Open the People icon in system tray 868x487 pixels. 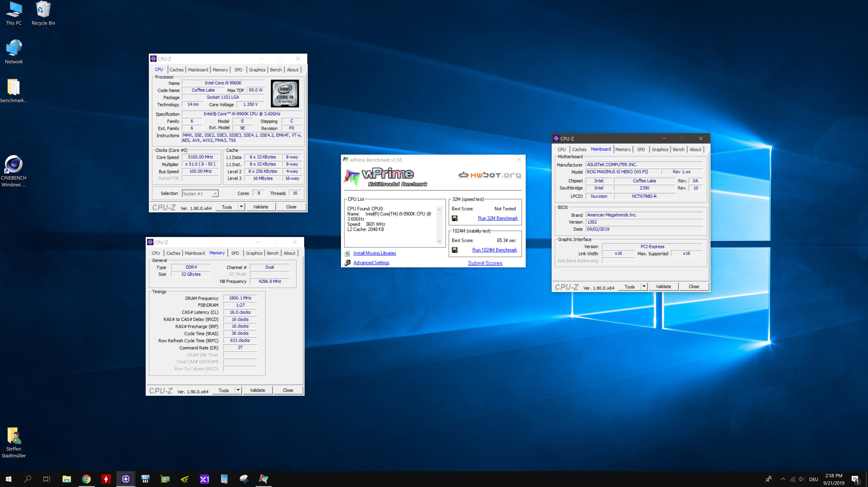pyautogui.click(x=769, y=479)
